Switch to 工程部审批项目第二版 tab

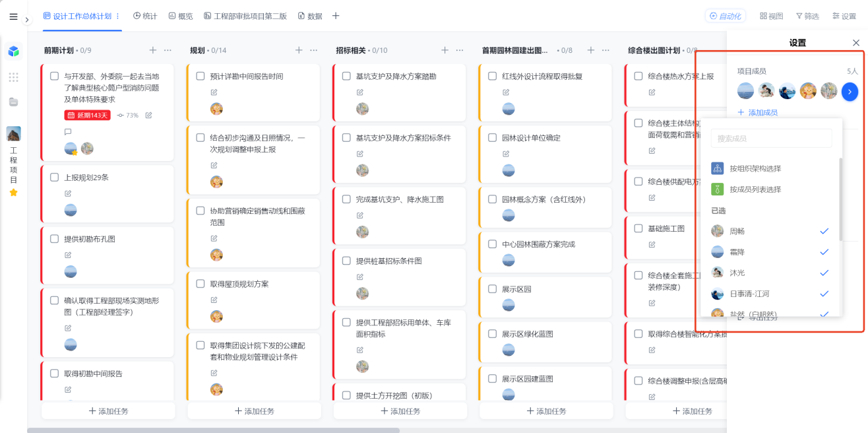pyautogui.click(x=245, y=16)
